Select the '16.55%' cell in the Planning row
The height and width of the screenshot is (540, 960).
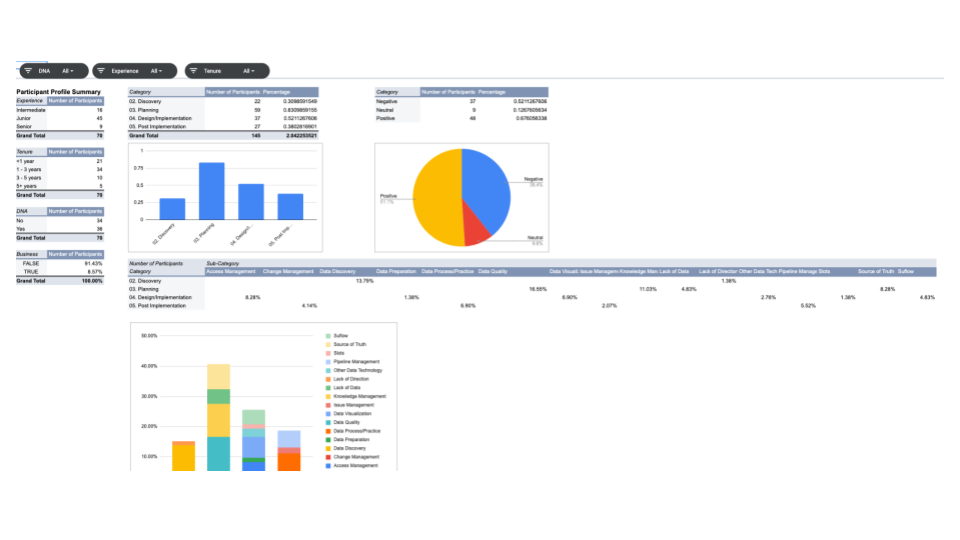pos(538,289)
